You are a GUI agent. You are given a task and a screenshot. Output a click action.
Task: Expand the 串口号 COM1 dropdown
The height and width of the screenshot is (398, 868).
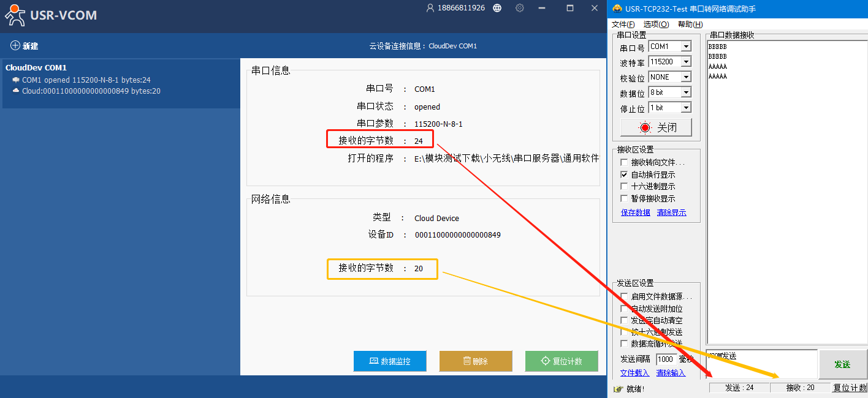686,47
